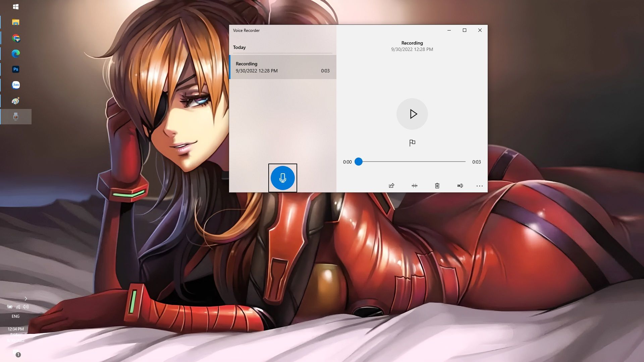Click the battery status tray icon

click(x=10, y=307)
